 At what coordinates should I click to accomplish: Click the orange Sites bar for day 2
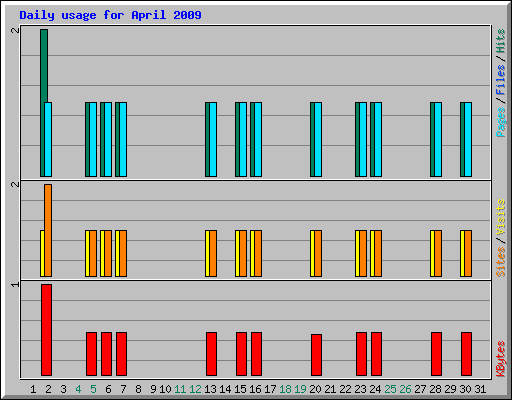pos(48,230)
